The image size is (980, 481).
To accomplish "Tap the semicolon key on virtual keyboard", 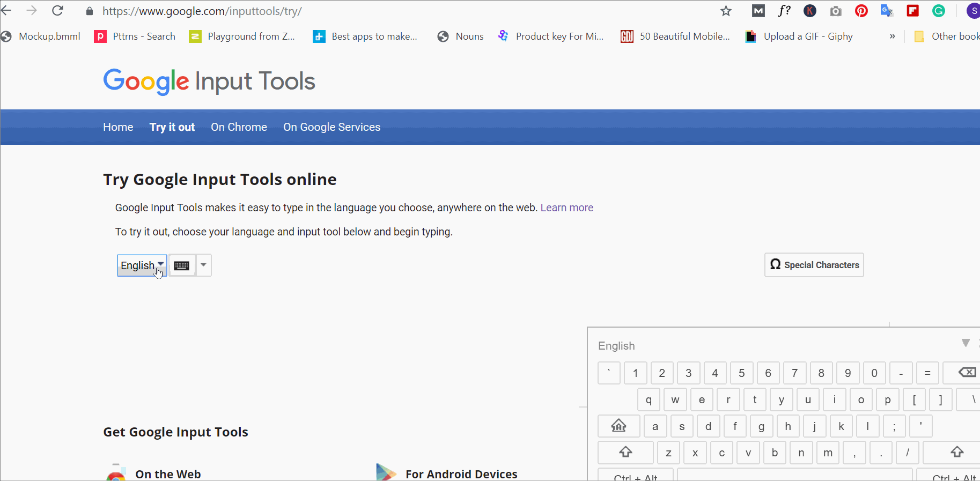I will pos(894,426).
